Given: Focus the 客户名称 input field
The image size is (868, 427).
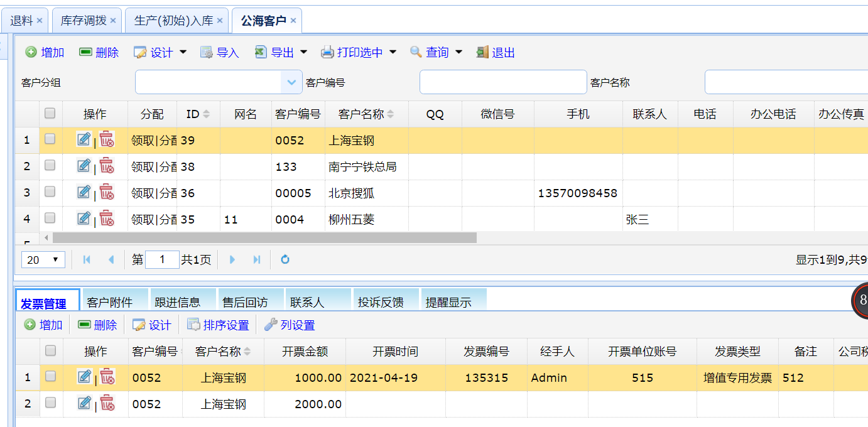Looking at the screenshot, I should [786, 82].
